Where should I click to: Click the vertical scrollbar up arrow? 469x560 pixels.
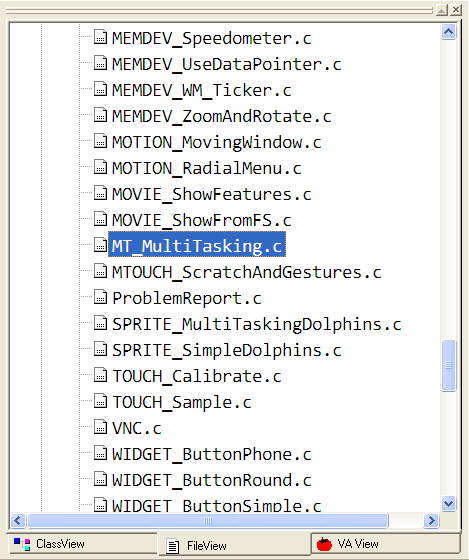coord(449,32)
